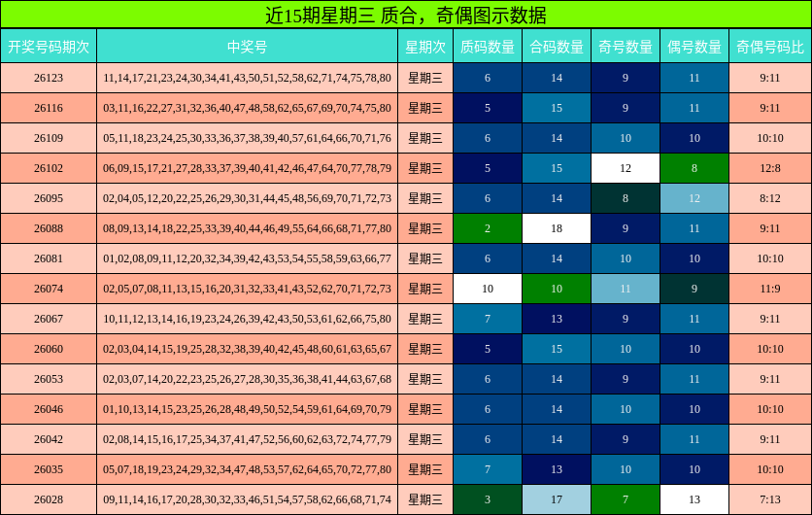812x515 pixels.
Task: Click 质码数量 cell 7 in row 26067
Action: point(488,318)
